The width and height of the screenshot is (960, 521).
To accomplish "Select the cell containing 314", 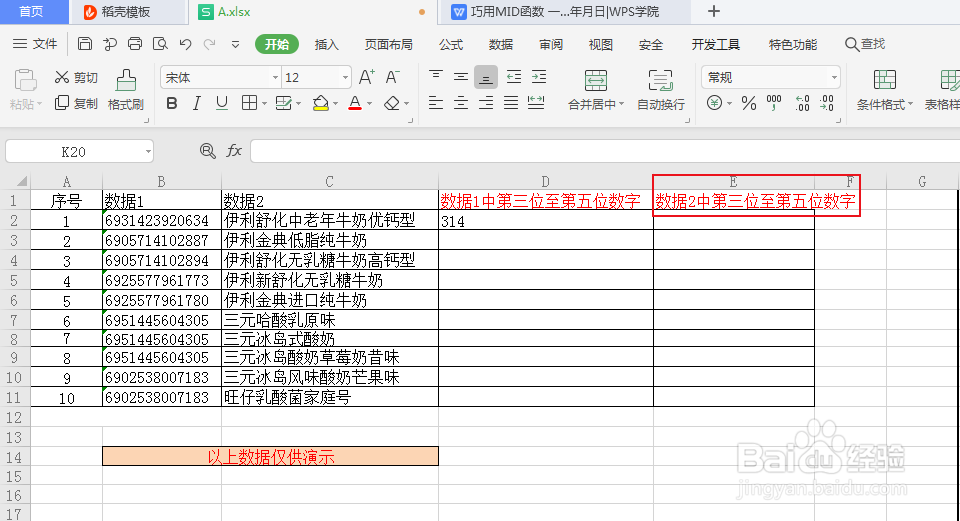I will (x=546, y=221).
